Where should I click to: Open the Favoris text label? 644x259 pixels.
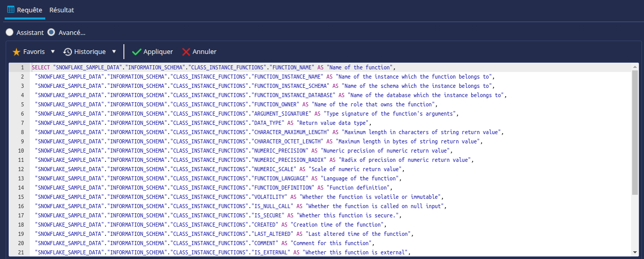(x=34, y=52)
